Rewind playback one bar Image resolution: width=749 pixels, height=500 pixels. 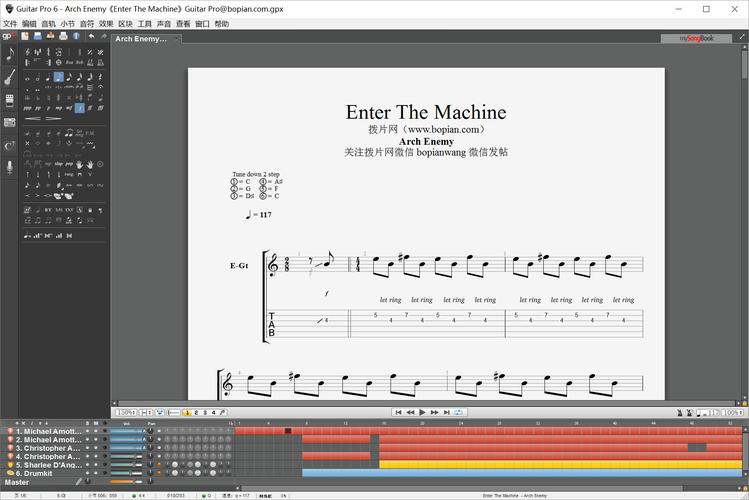(x=410, y=412)
